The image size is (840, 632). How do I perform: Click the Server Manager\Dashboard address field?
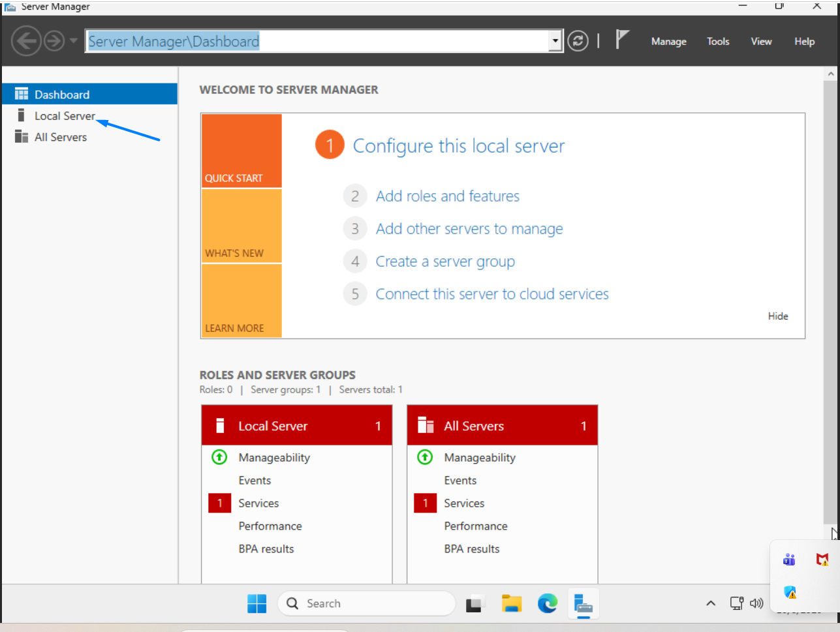(319, 41)
